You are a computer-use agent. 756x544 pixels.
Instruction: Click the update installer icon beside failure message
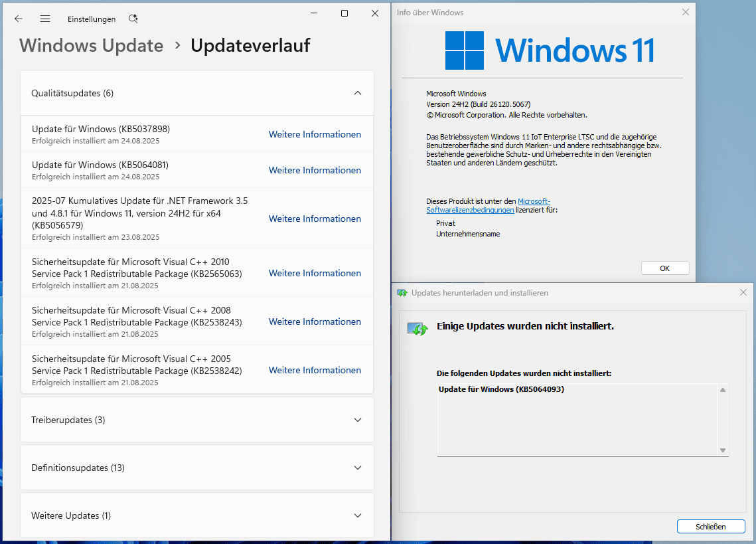[417, 327]
